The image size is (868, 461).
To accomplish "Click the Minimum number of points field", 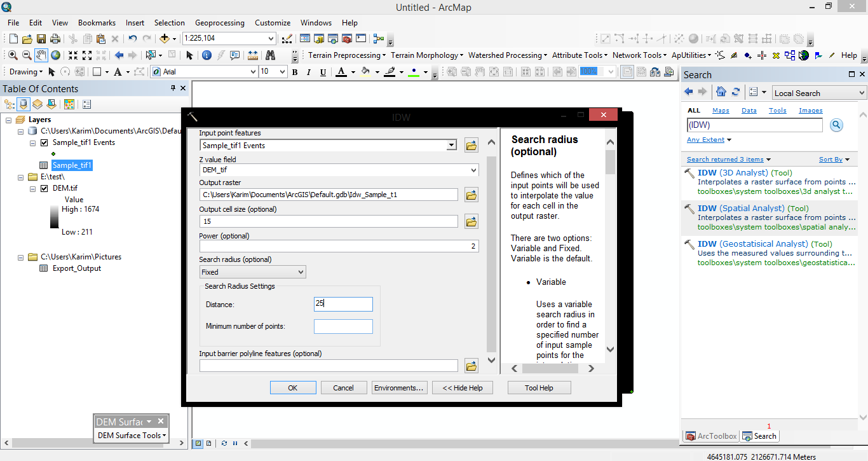I will [343, 327].
